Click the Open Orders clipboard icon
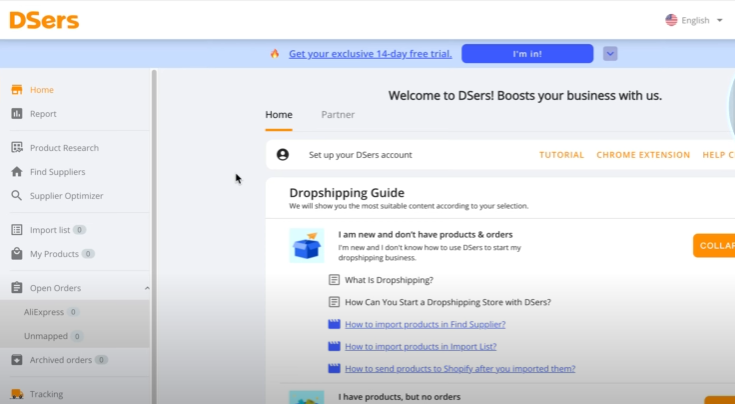Screen dimensions: 735x404 coord(17,288)
